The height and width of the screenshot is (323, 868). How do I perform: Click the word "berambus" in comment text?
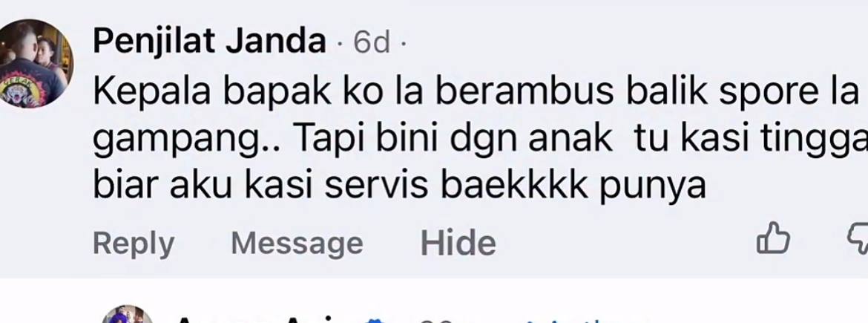pyautogui.click(x=525, y=93)
